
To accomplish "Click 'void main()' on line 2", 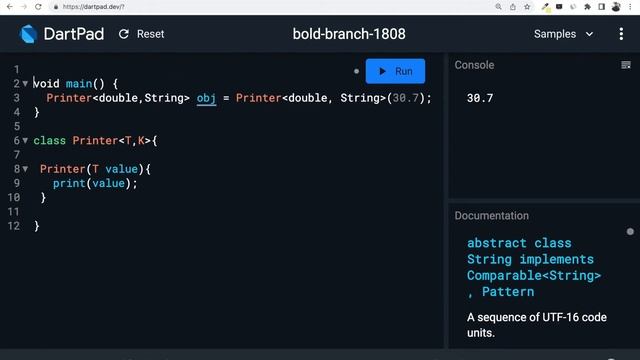I will click(x=69, y=84).
